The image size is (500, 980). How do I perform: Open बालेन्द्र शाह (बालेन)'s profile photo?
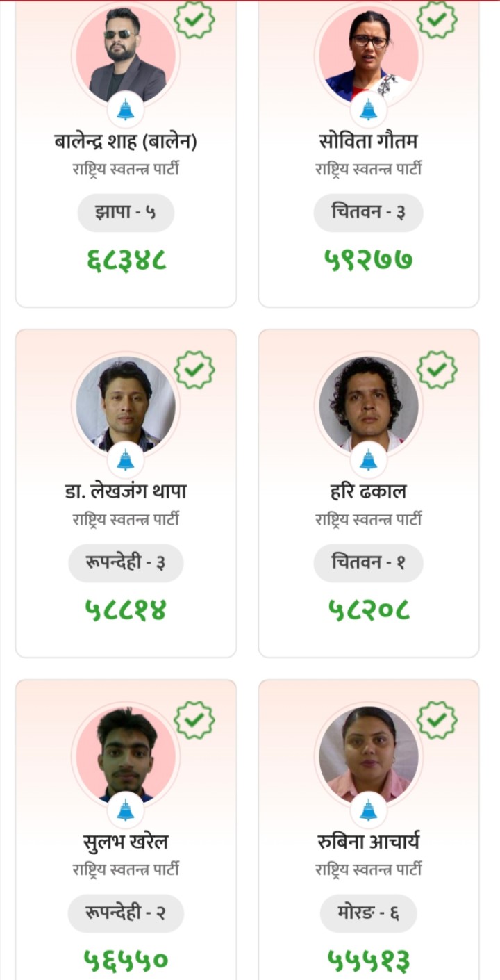(x=126, y=54)
